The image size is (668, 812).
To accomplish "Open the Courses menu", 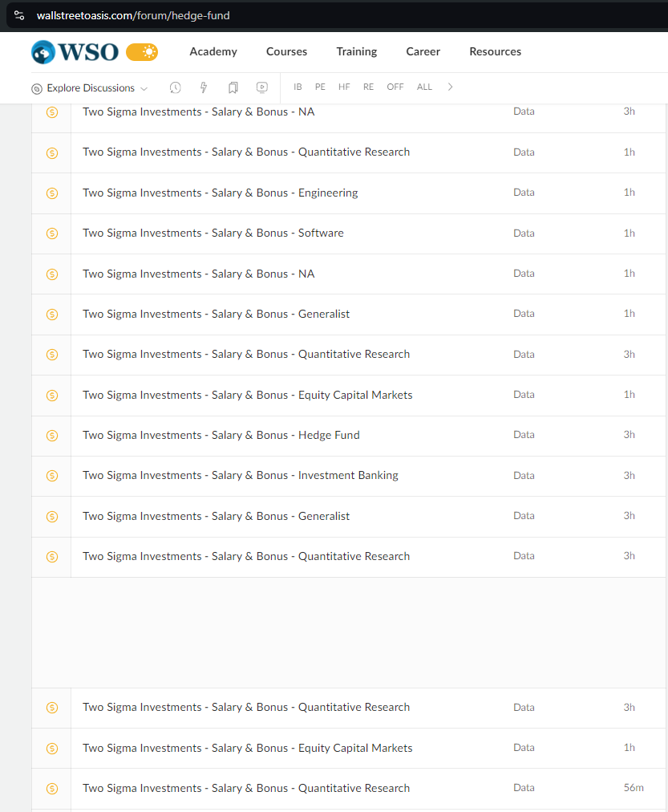I will (x=286, y=52).
